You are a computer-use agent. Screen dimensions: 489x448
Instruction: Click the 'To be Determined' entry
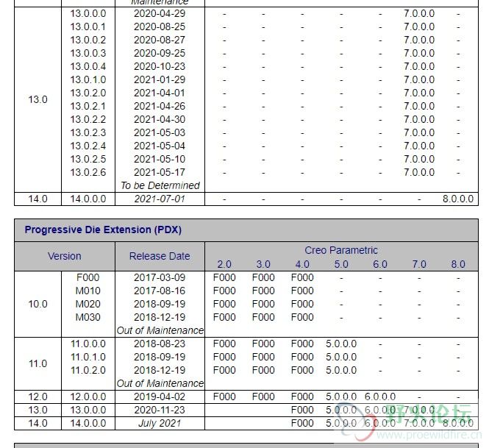(160, 185)
